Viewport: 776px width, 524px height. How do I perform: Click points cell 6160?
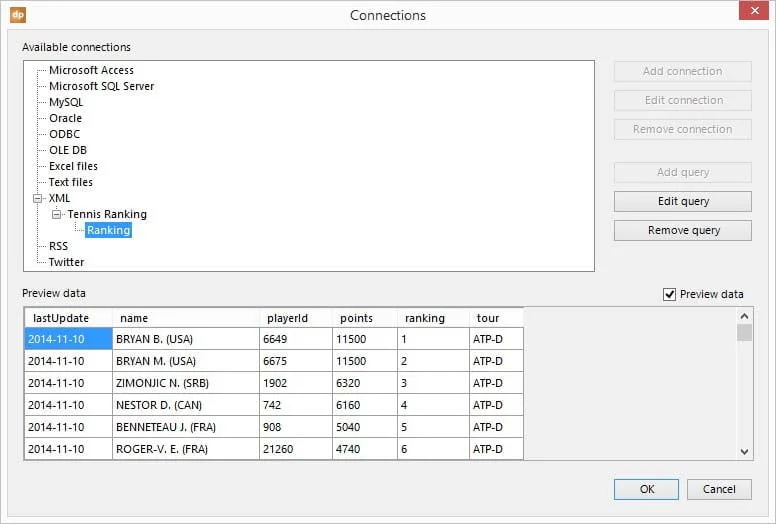[x=365, y=405]
